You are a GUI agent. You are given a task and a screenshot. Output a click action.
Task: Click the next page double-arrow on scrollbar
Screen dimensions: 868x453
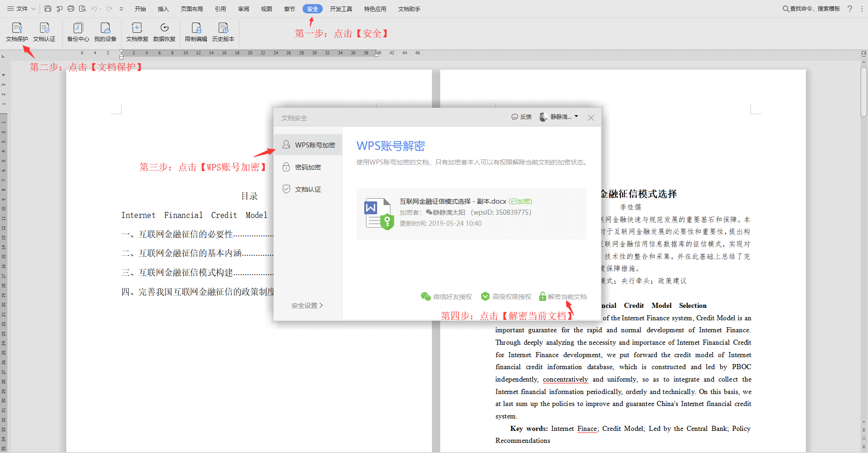click(x=864, y=446)
